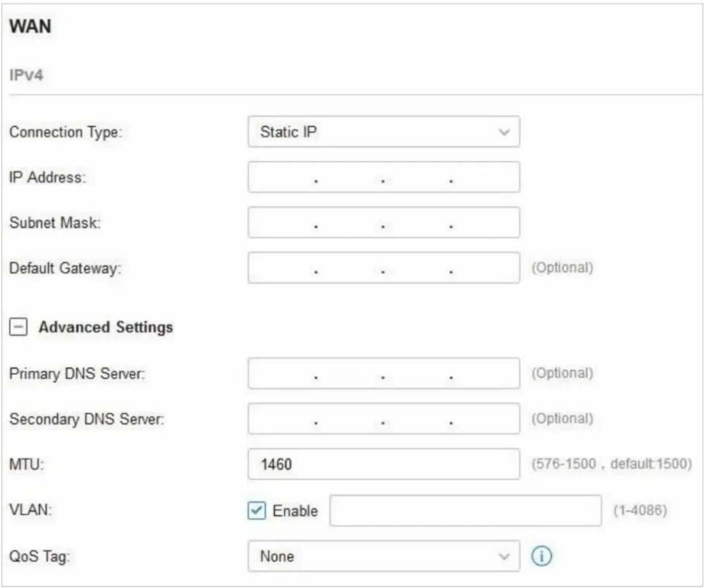
Task: Uncheck the VLAN Enable checkbox
Action: (257, 510)
